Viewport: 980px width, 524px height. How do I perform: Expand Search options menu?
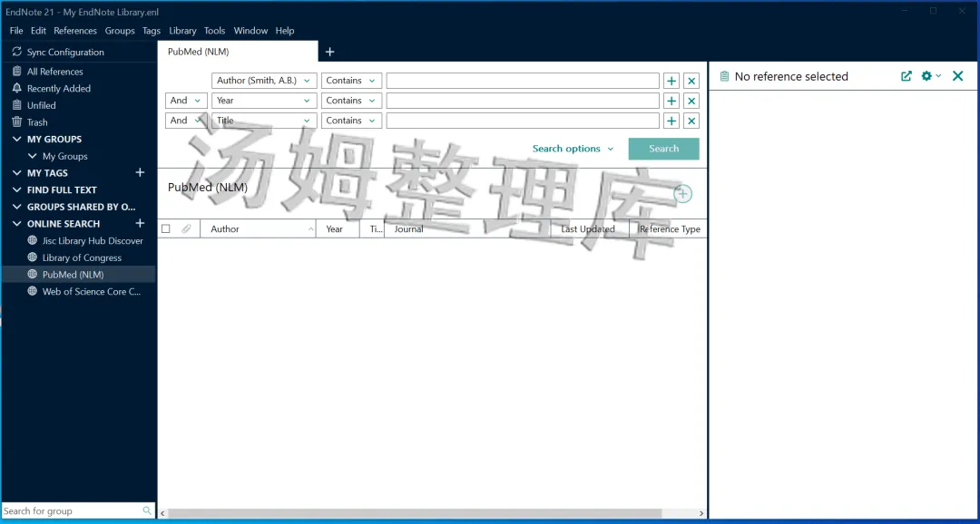pyautogui.click(x=573, y=149)
